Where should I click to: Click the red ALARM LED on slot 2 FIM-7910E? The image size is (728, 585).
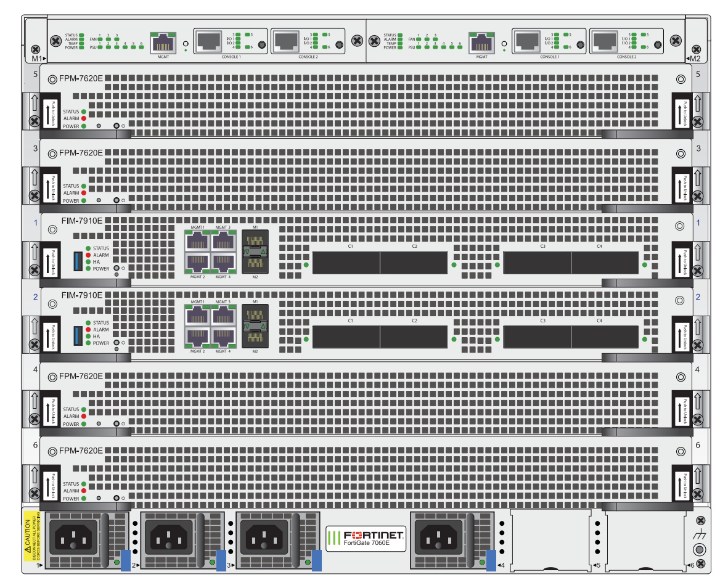(88, 330)
